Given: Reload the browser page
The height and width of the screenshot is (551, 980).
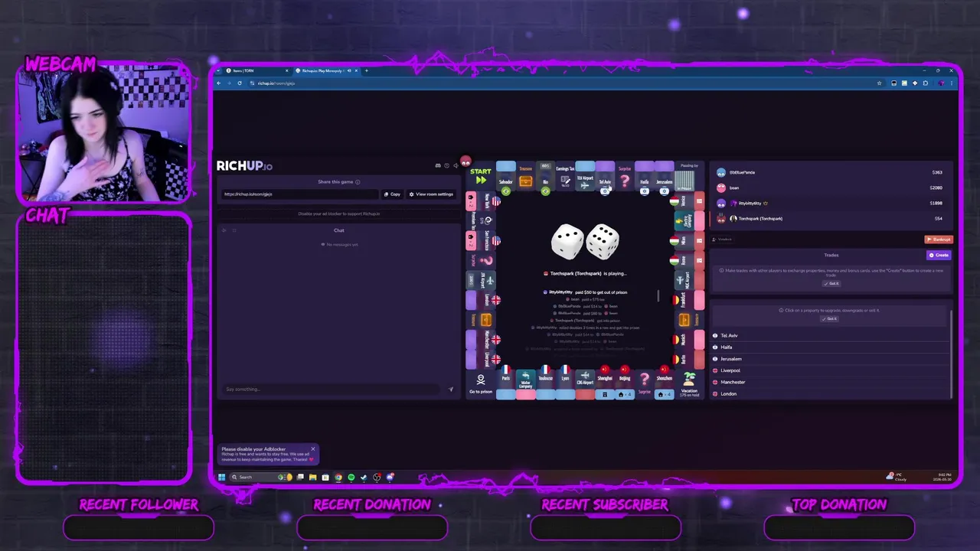Looking at the screenshot, I should tap(240, 83).
